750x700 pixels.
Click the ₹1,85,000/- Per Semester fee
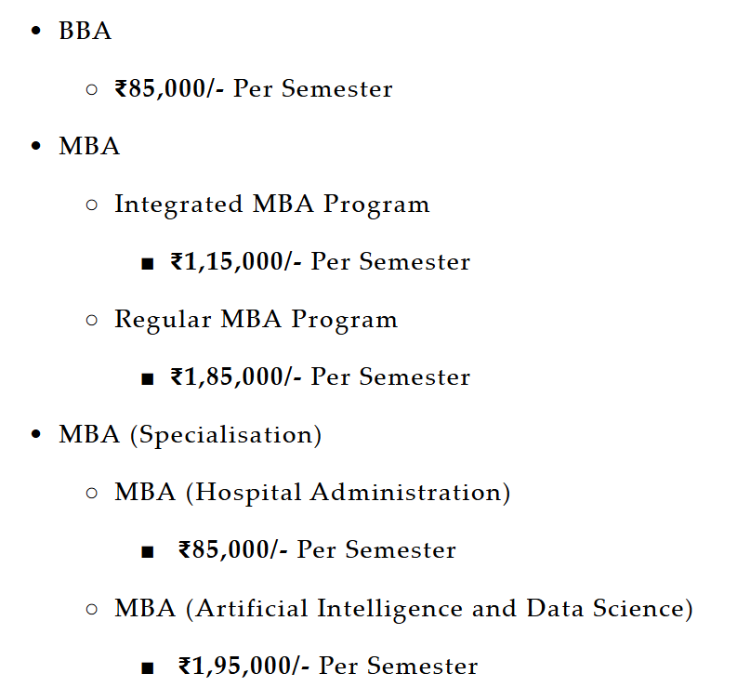(x=320, y=377)
